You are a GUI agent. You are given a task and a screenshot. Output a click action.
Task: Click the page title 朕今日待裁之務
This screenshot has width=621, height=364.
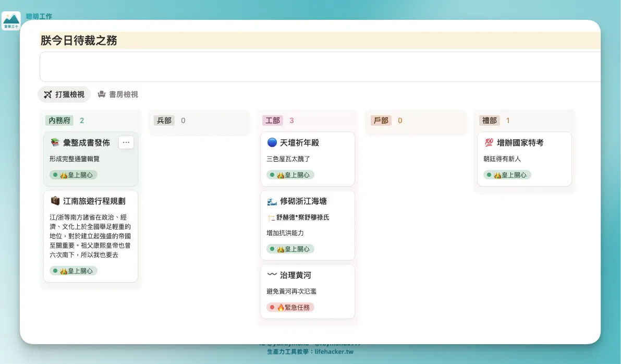pos(79,41)
